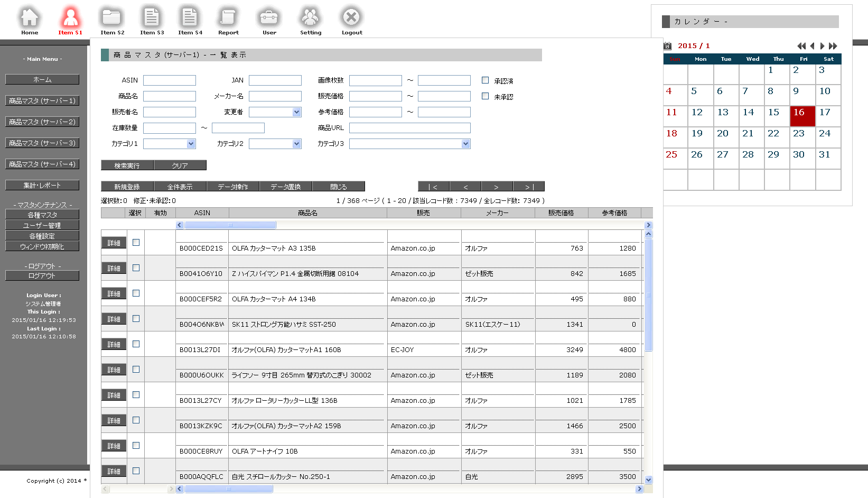The height and width of the screenshot is (498, 868).
Task: Open the Report icon
Action: click(228, 19)
